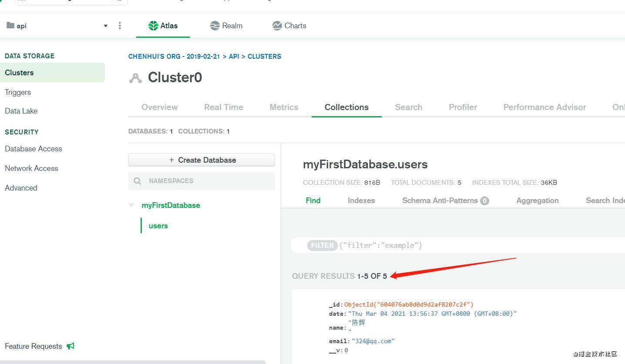The width and height of the screenshot is (625, 364).
Task: Open Database Access settings
Action: (x=34, y=149)
